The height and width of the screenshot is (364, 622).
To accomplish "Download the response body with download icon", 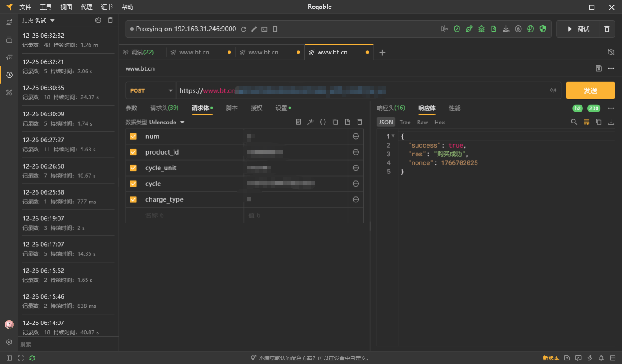I will [611, 122].
